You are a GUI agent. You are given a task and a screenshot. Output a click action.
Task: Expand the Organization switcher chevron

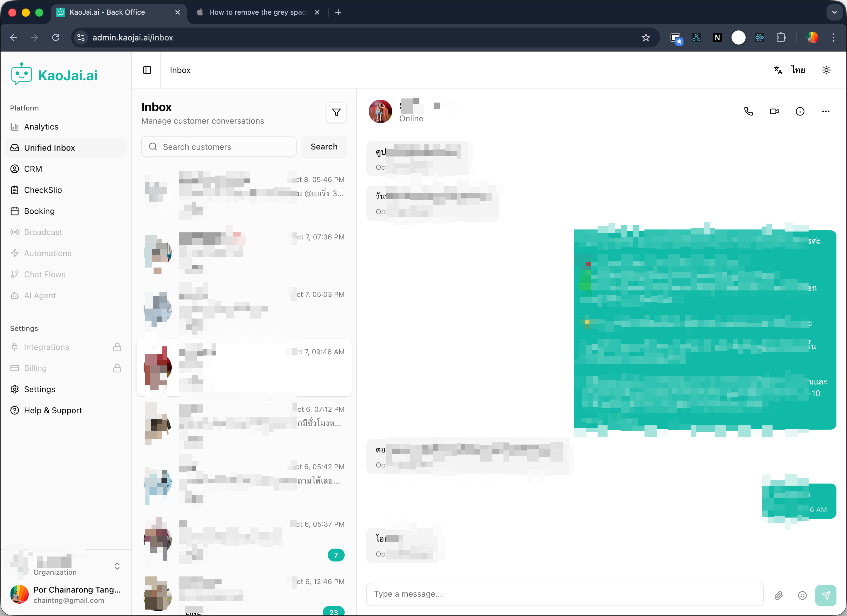tap(117, 566)
